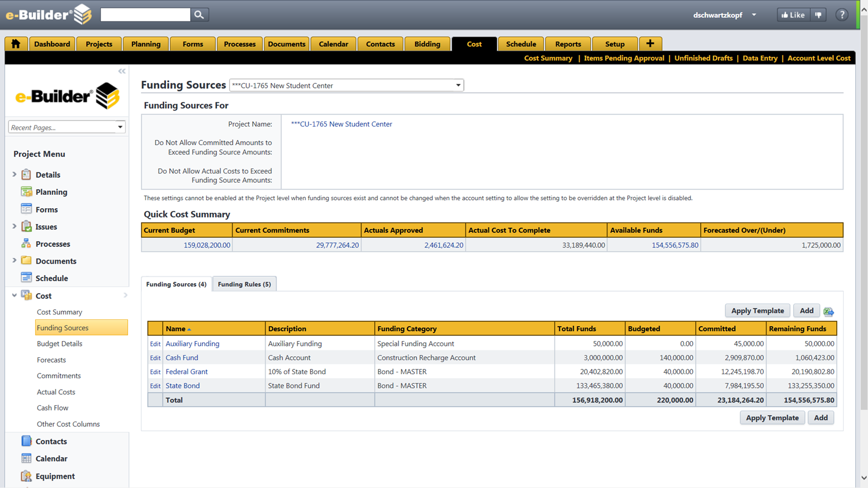
Task: Click Current Budget value 159,028,200.00
Action: coord(207,245)
